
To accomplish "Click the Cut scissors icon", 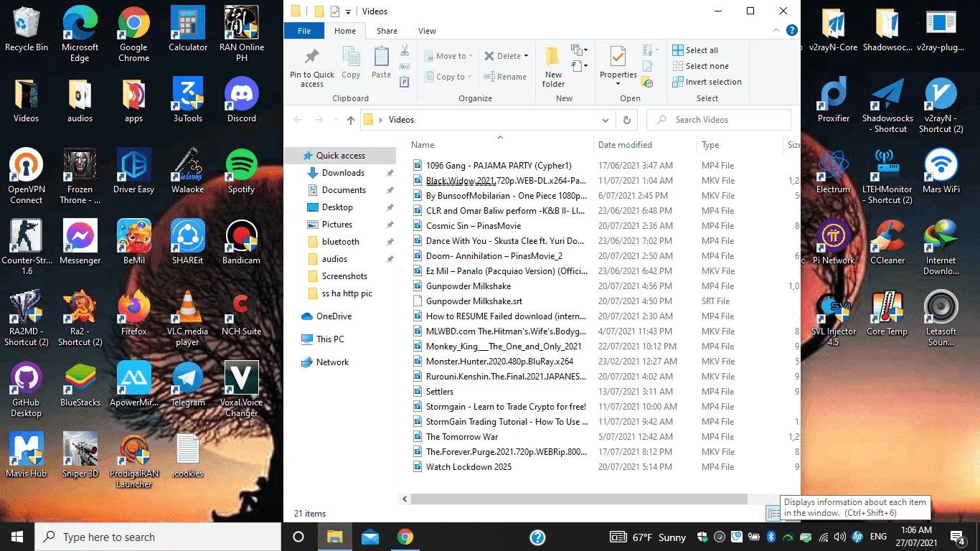I will (405, 51).
